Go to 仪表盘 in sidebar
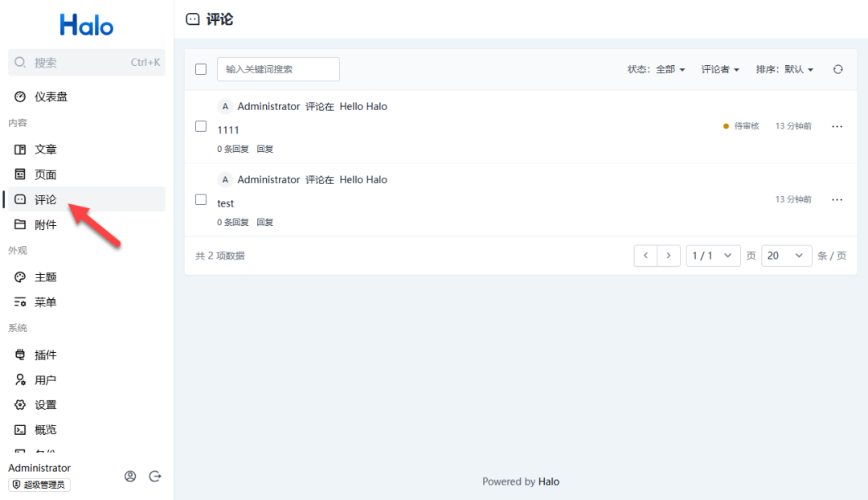 [86, 96]
